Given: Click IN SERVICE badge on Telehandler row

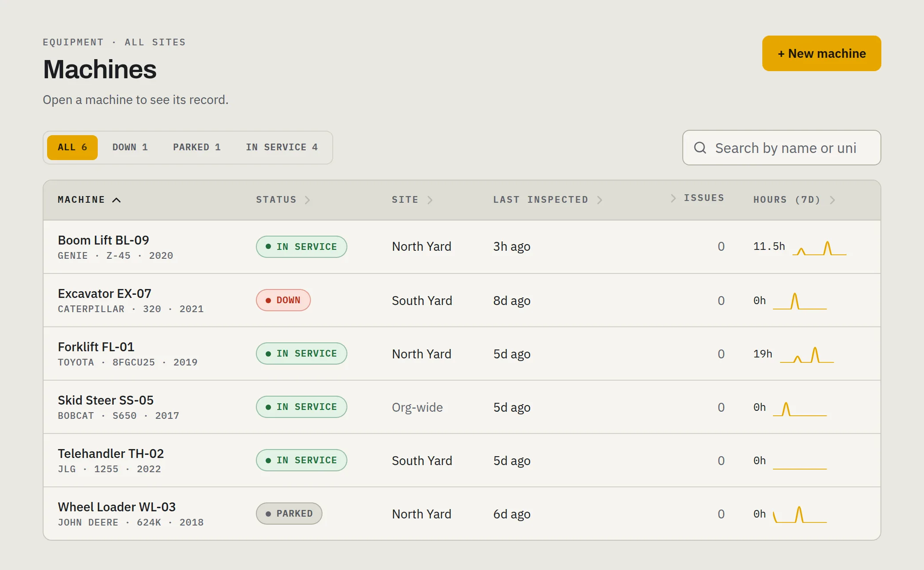Looking at the screenshot, I should (x=302, y=460).
